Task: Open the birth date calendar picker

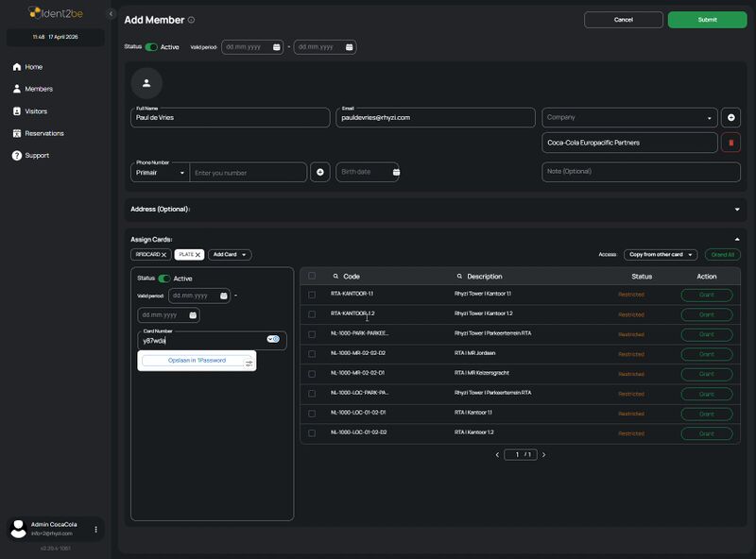Action: click(395, 172)
